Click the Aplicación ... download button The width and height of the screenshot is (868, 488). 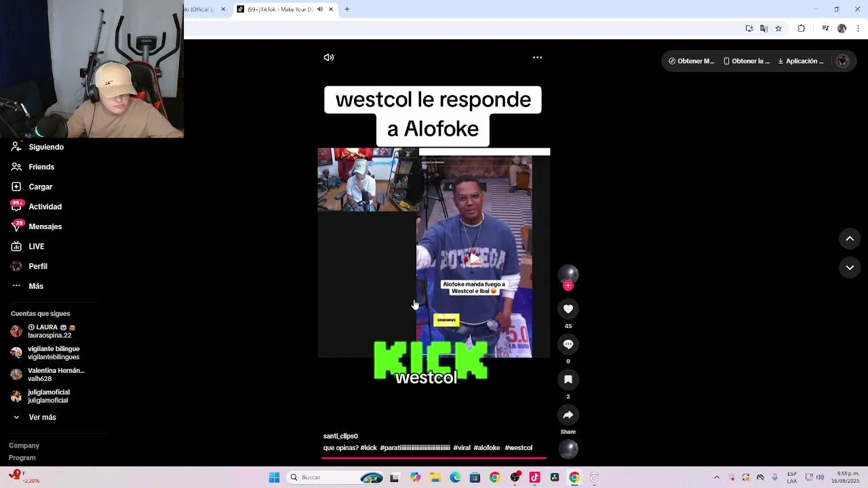801,61
